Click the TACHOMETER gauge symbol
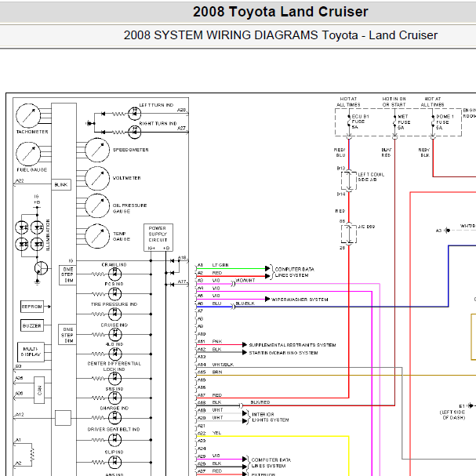 (x=28, y=115)
